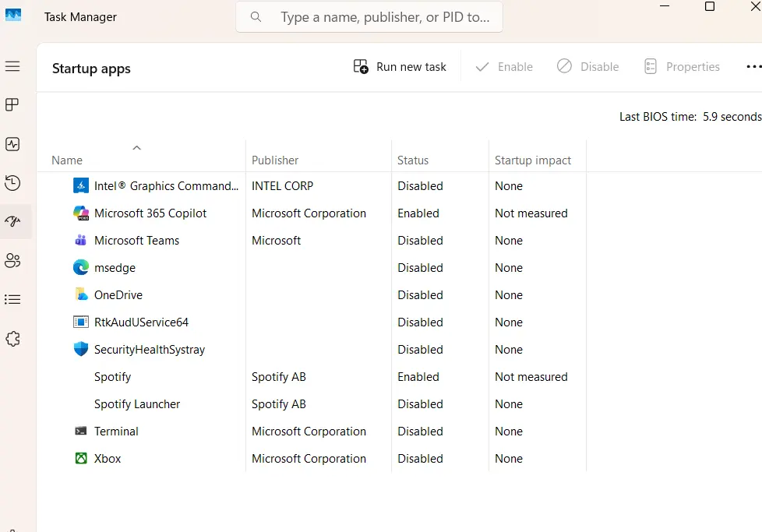Disable the selected startup app
Viewport: 762px width, 532px height.
click(587, 66)
